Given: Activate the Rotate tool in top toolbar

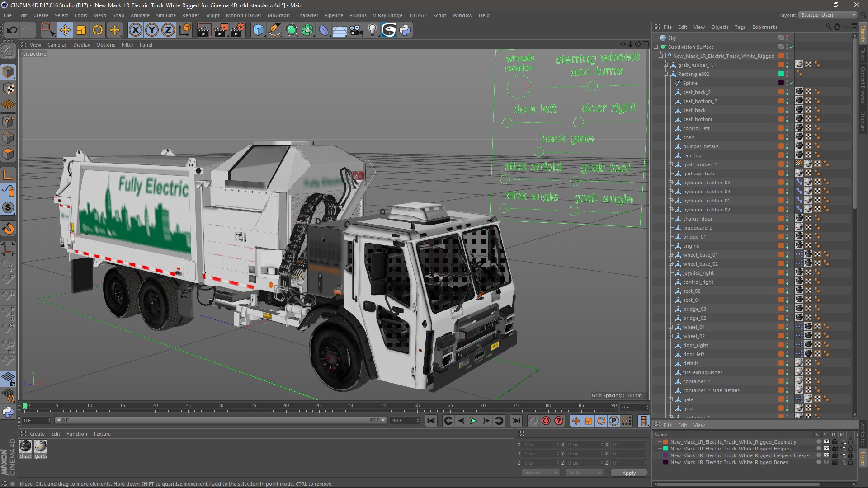Looking at the screenshot, I should point(98,30).
